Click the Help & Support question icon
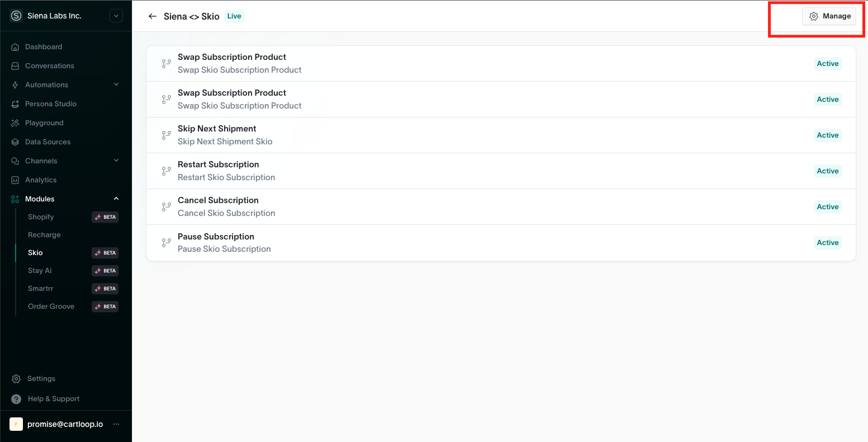868x442 pixels. 16,399
